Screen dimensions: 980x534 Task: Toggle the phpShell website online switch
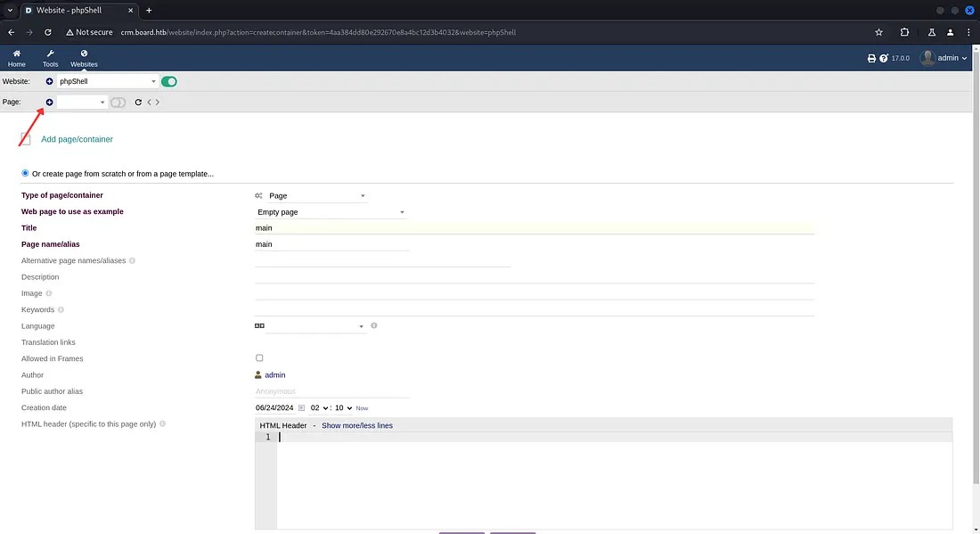[168, 81]
